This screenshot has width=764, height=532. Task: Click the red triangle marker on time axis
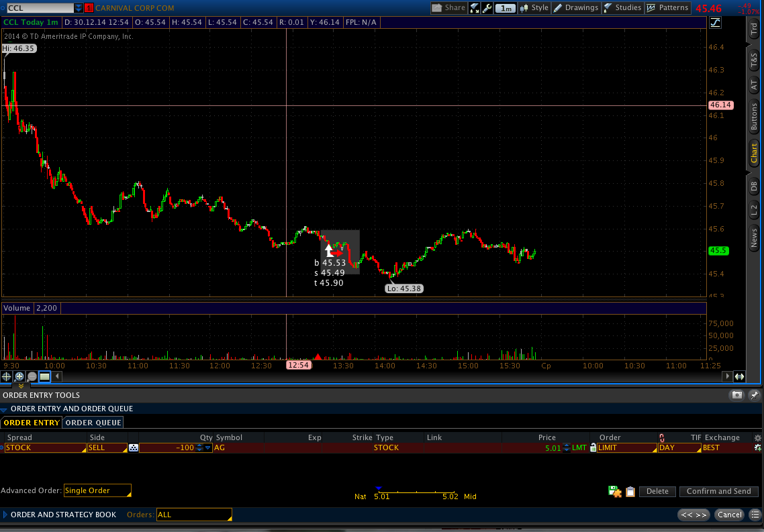point(318,358)
